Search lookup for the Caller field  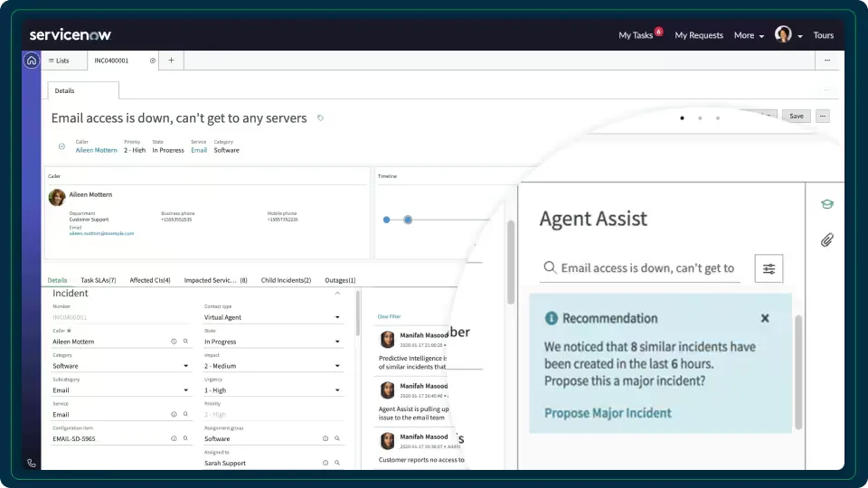coord(185,342)
